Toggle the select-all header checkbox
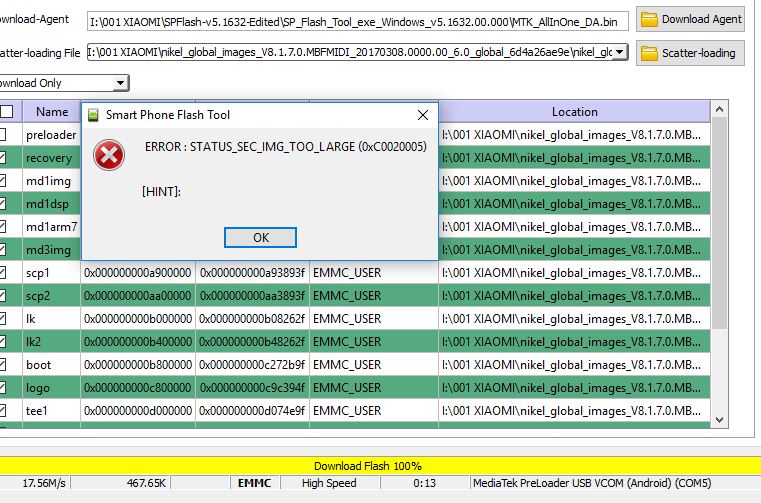Image resolution: width=761 pixels, height=503 pixels. point(6,112)
